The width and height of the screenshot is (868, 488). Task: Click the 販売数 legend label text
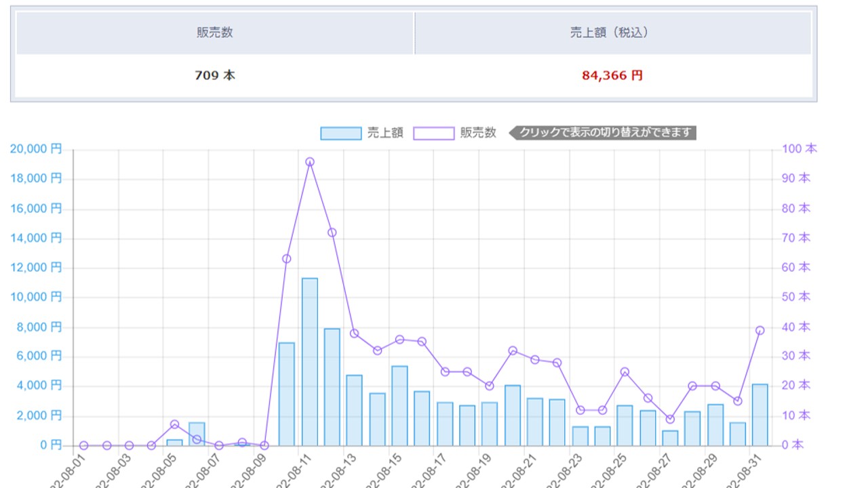click(478, 134)
